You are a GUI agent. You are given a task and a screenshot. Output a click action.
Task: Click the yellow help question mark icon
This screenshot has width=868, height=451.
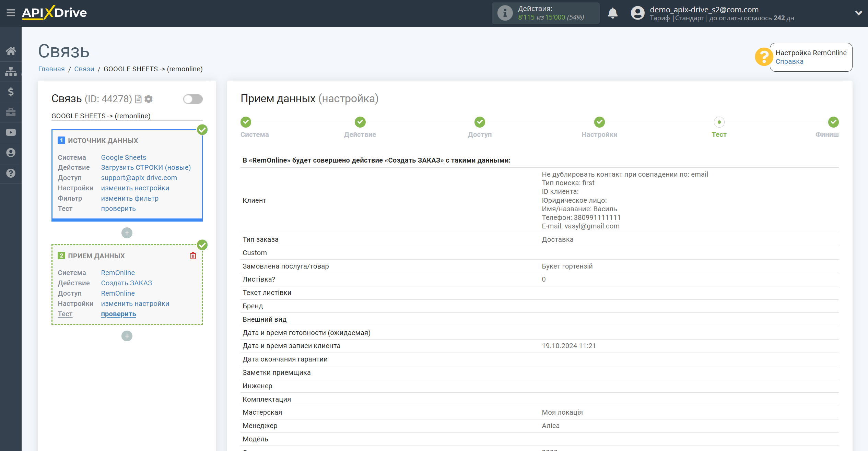point(763,57)
